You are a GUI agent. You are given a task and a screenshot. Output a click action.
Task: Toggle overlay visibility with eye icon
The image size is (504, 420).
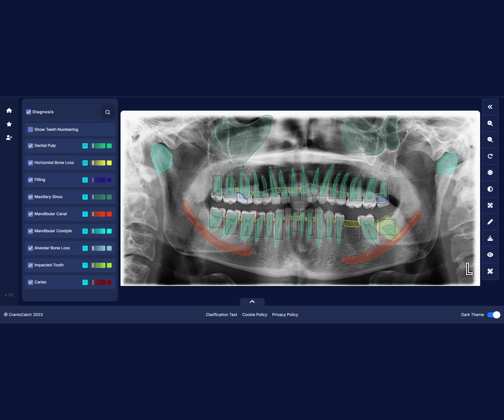pos(490,255)
